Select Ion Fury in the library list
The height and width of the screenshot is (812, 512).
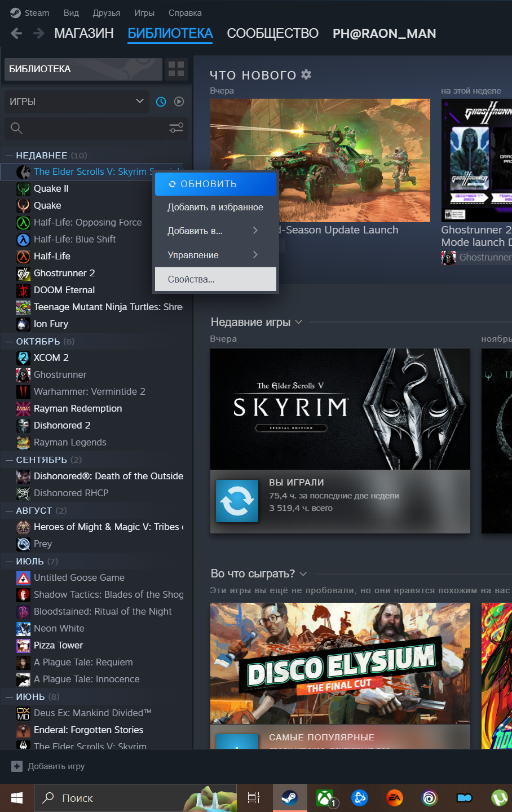point(51,324)
